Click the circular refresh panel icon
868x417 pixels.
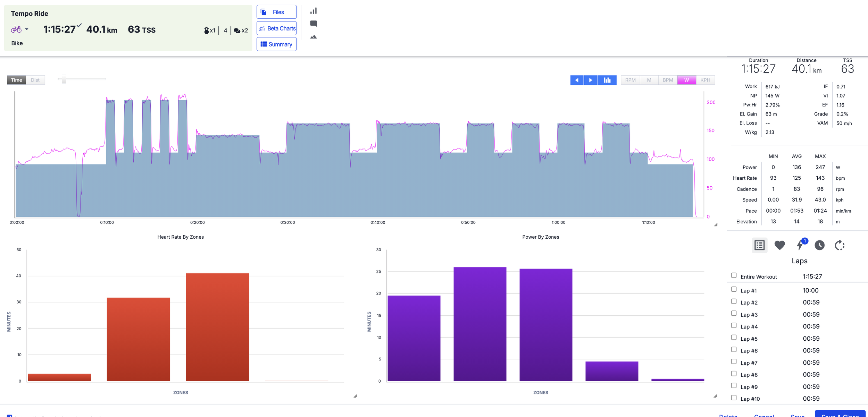tap(839, 245)
